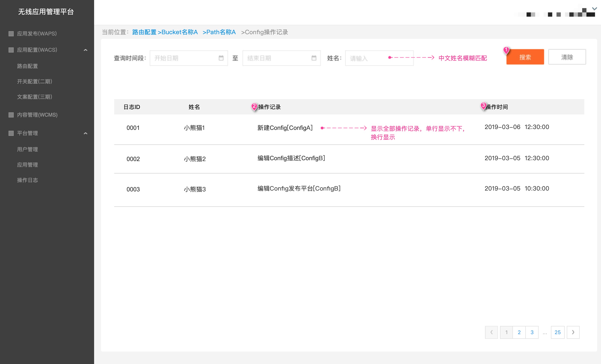Click the 清除 button
601x364 pixels.
click(567, 57)
